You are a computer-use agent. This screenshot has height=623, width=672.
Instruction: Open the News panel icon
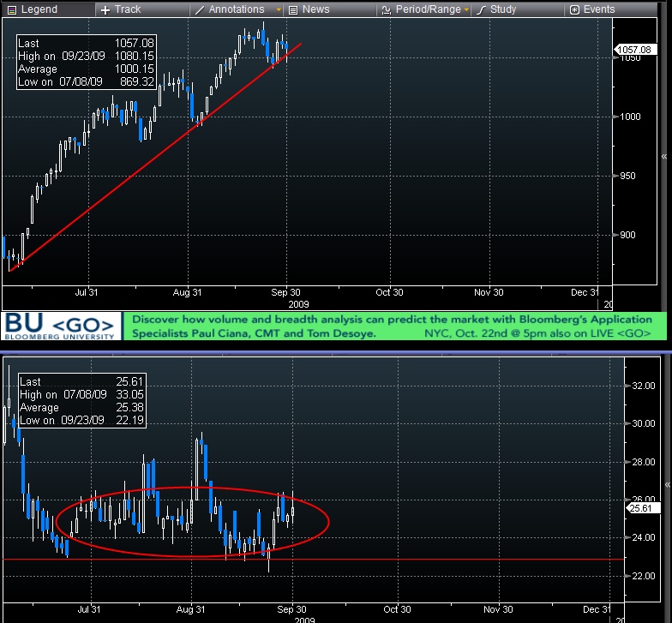tap(293, 9)
